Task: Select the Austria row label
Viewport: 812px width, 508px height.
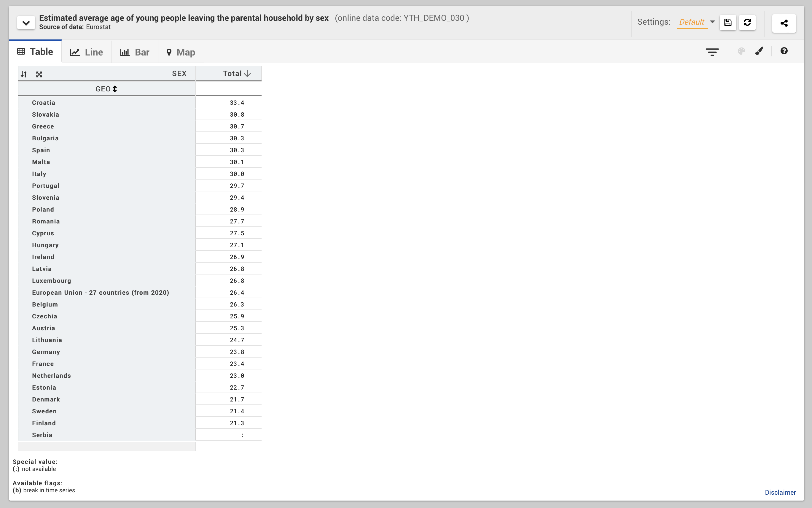Action: pyautogui.click(x=44, y=328)
